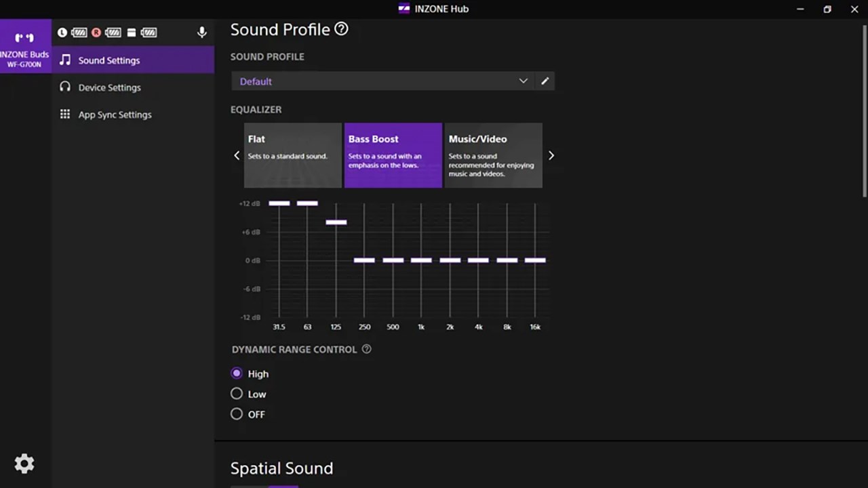Open App Sync Settings in sidebar
Viewport: 868px width, 488px height.
coord(133,114)
